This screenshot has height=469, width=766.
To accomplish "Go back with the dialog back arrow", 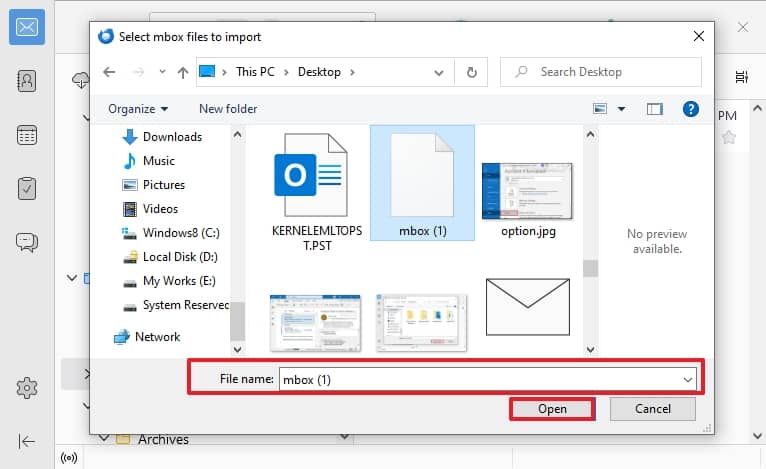I will point(109,72).
